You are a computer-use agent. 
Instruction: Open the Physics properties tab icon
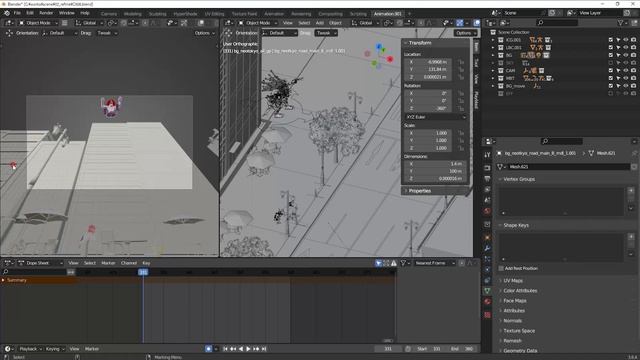click(x=487, y=269)
